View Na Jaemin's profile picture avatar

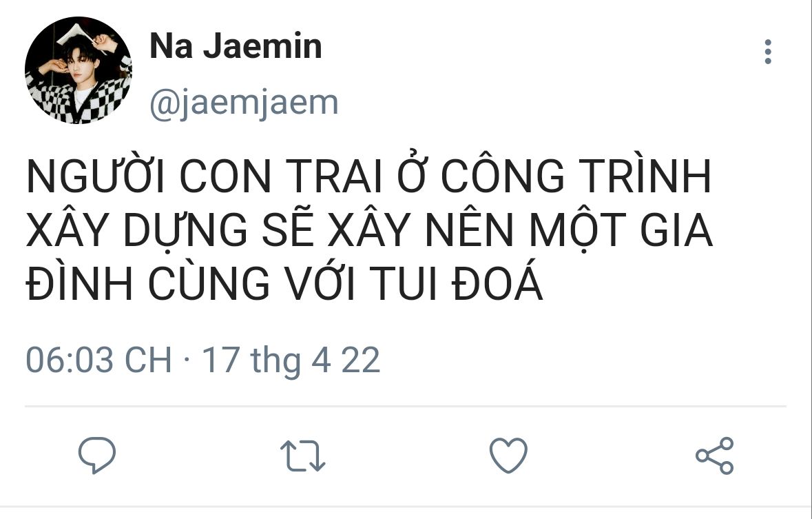click(x=79, y=70)
